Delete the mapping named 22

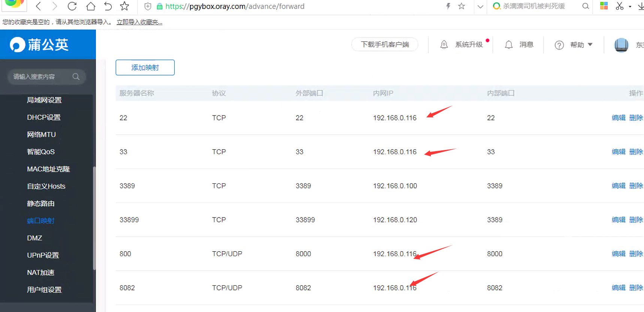pos(636,118)
